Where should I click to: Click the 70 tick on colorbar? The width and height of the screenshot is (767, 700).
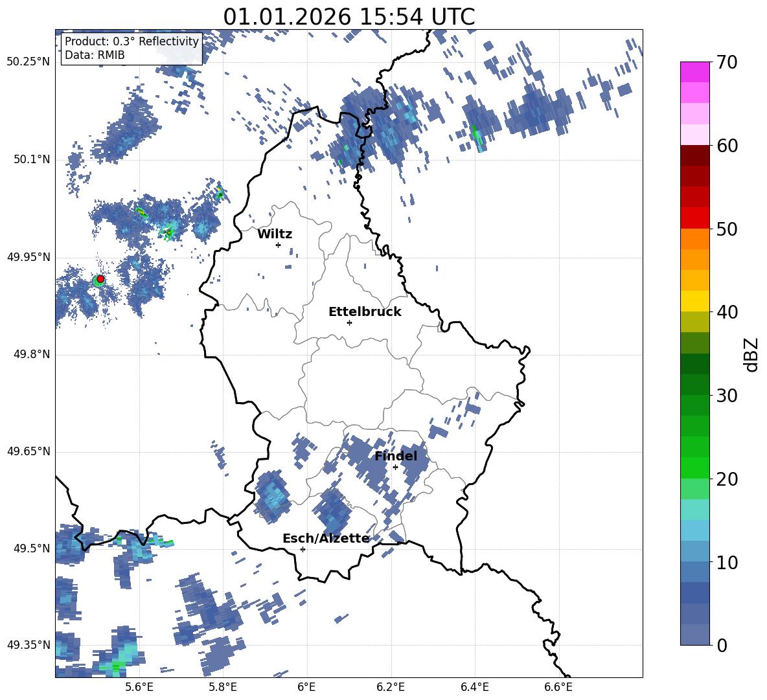coord(726,62)
